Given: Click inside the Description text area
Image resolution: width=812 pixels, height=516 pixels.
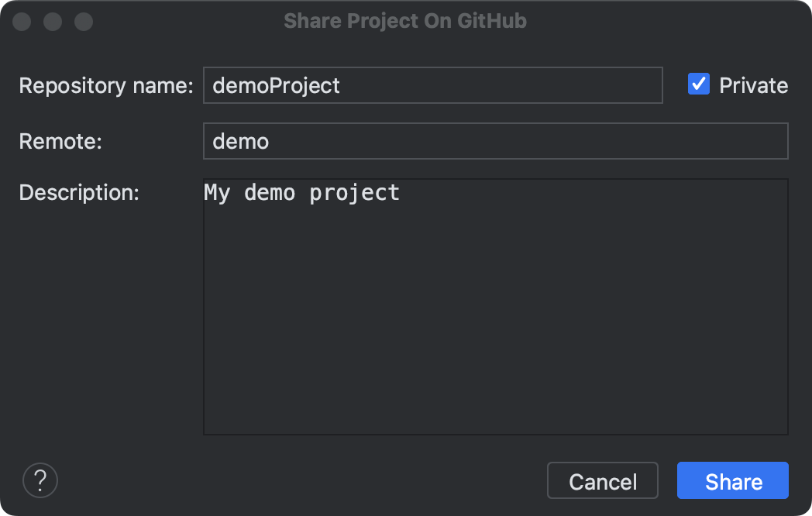Looking at the screenshot, I should pos(494,306).
